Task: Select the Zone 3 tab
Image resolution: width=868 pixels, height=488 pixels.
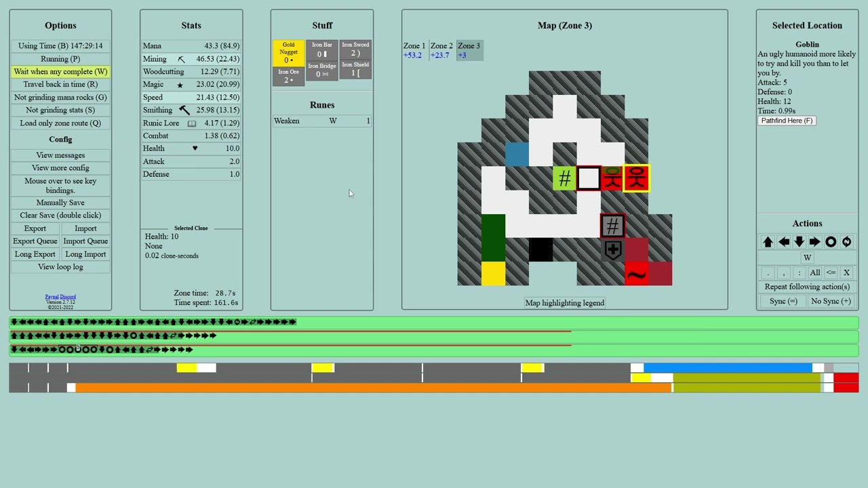Action: click(469, 50)
